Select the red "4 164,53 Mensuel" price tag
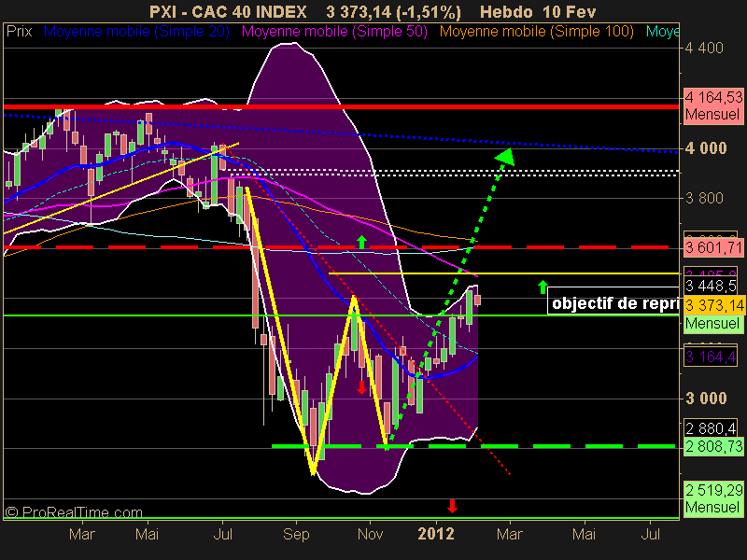Image resolution: width=747 pixels, height=560 pixels. tap(713, 105)
